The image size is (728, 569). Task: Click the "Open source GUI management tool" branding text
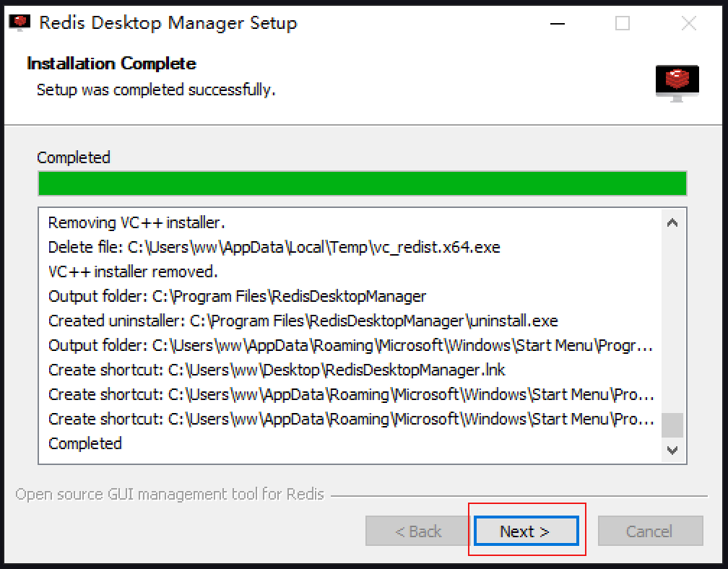click(170, 495)
